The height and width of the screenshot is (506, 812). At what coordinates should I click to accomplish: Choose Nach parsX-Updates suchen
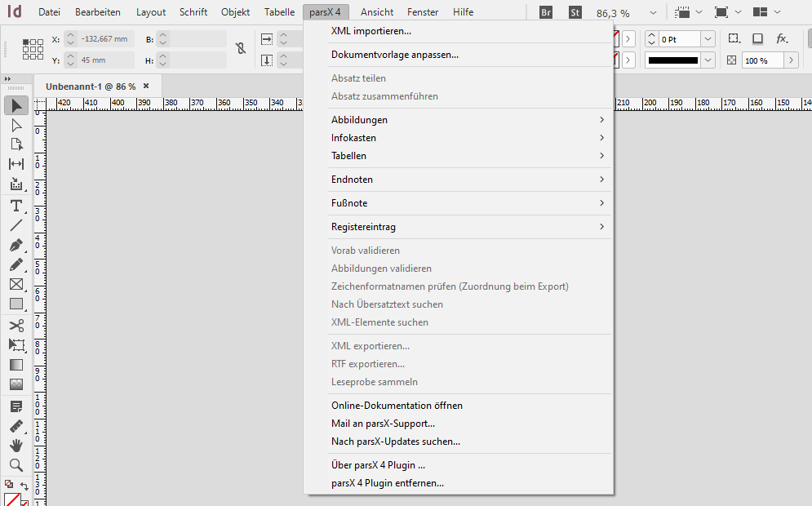pos(469,442)
